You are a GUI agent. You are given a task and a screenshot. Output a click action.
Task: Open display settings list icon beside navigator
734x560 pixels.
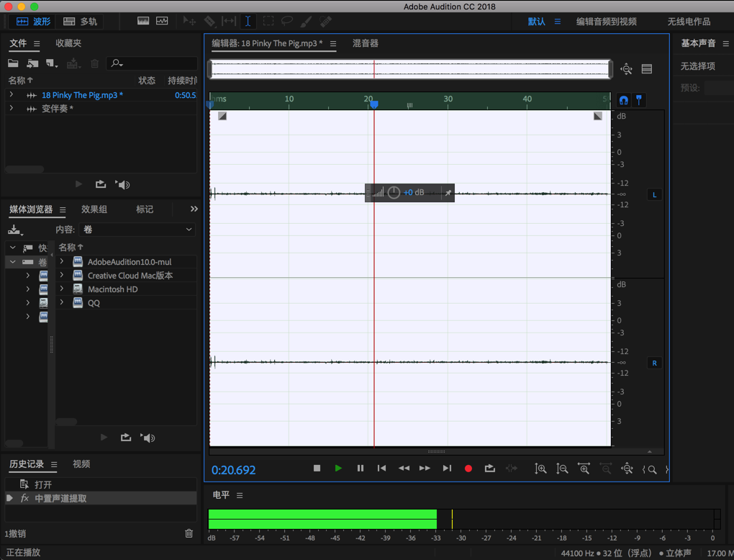click(647, 69)
